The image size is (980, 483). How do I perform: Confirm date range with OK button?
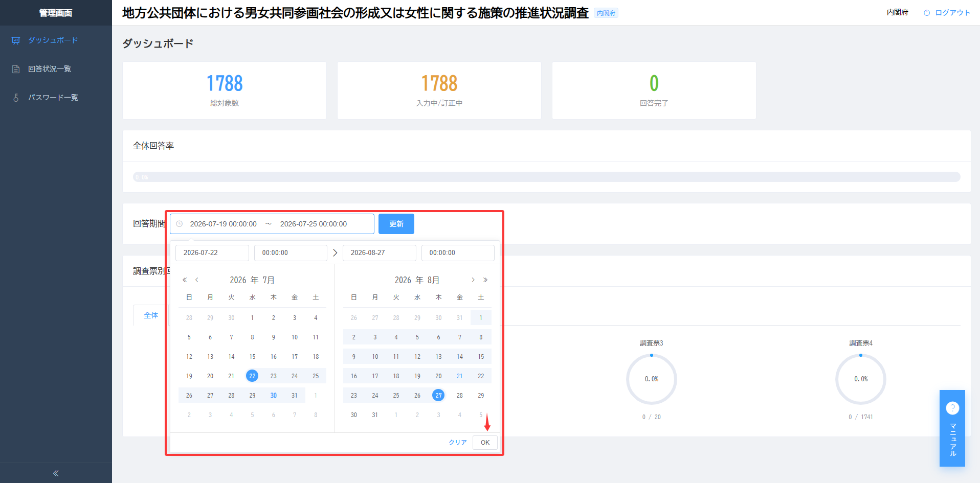coord(485,443)
